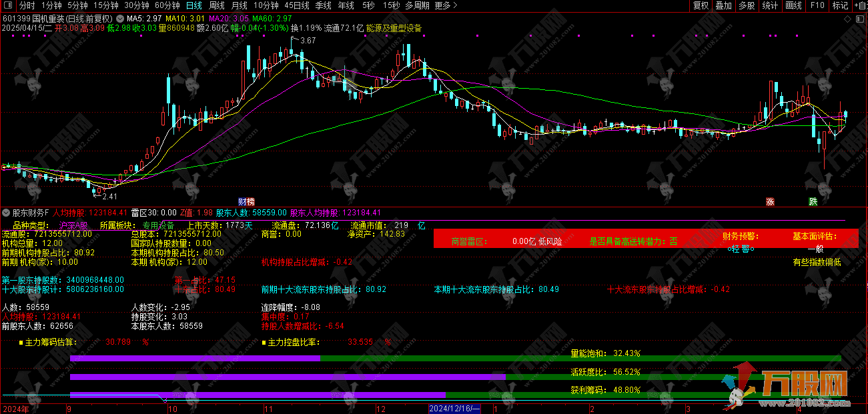Switch to the 1分钟 period tab
This screenshot has width=868, height=414.
[x=51, y=5]
